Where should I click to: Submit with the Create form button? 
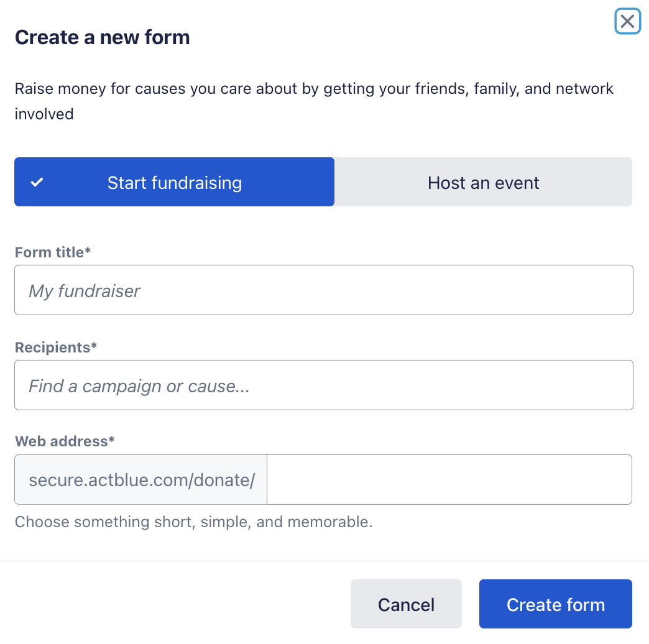[x=555, y=604]
